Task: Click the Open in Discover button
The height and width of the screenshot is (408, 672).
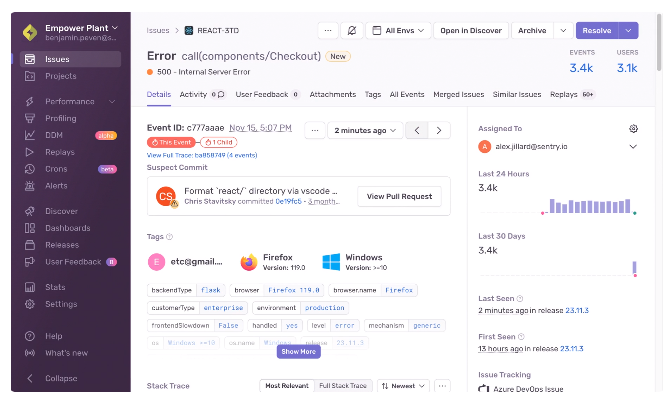Action: [471, 31]
